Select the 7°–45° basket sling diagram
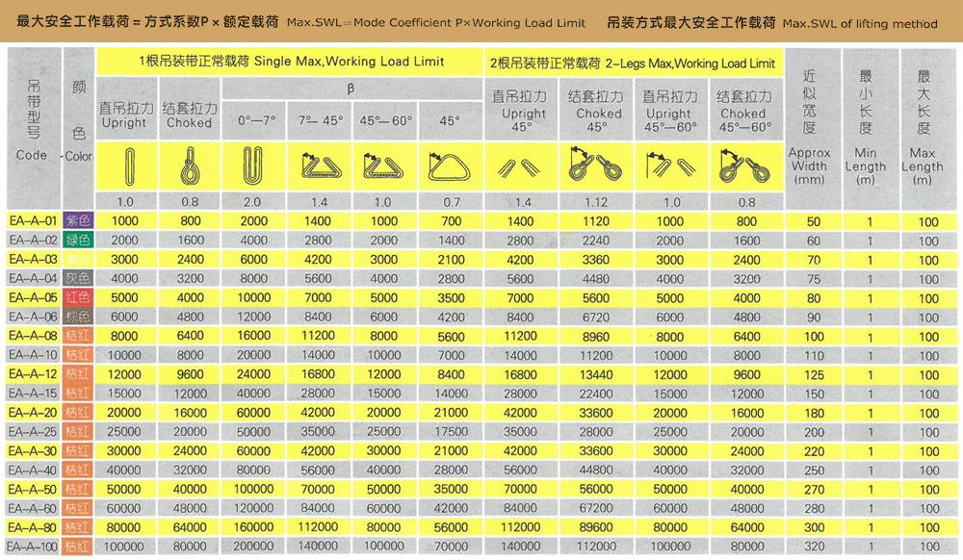The height and width of the screenshot is (560, 963). point(320,166)
